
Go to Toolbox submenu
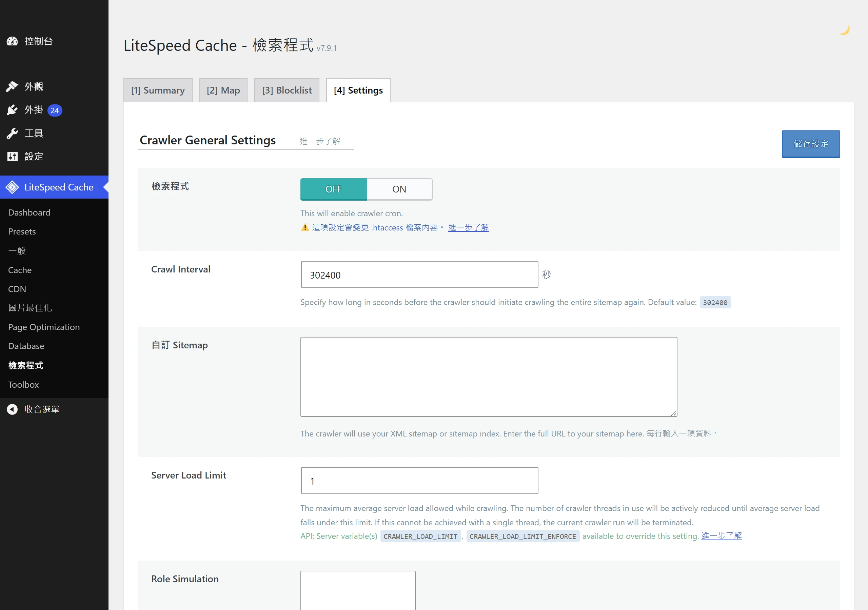point(23,385)
